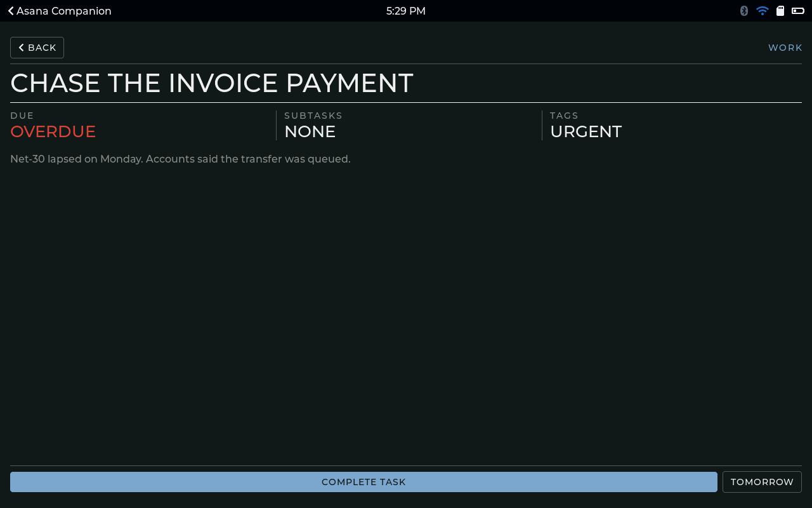The height and width of the screenshot is (508, 812).
Task: Tap the 5:29 PM clock
Action: tap(406, 11)
